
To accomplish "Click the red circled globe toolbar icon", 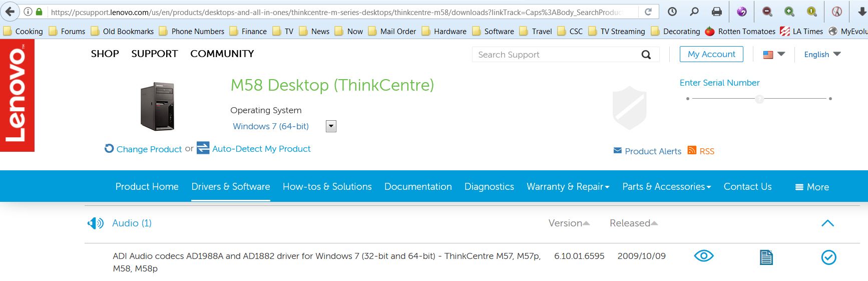I will click(x=836, y=12).
